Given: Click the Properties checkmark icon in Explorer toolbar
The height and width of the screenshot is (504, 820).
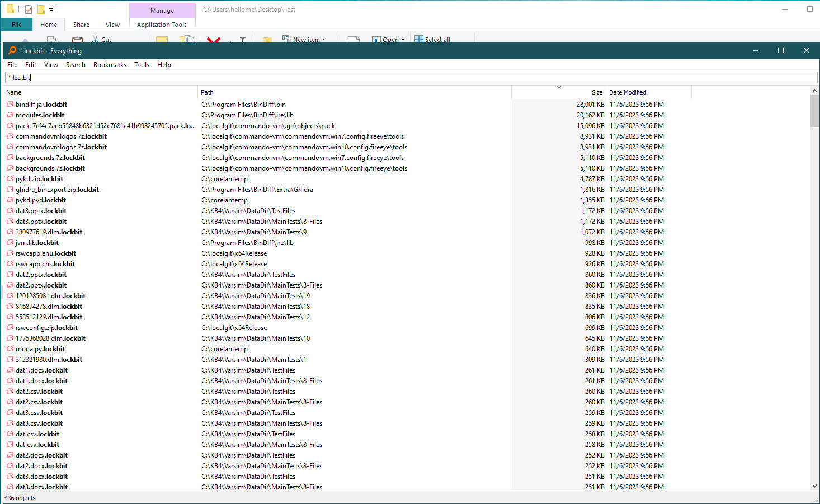Looking at the screenshot, I should [28, 10].
